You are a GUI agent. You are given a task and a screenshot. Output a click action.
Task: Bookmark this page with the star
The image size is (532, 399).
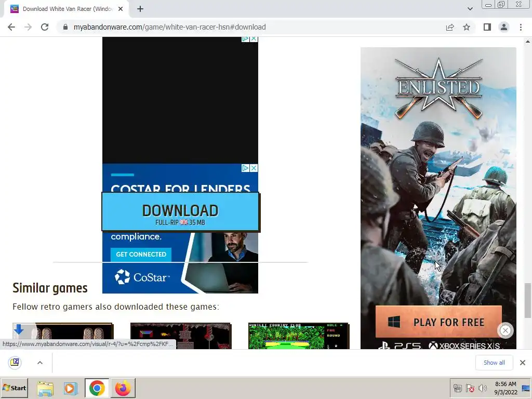[467, 27]
